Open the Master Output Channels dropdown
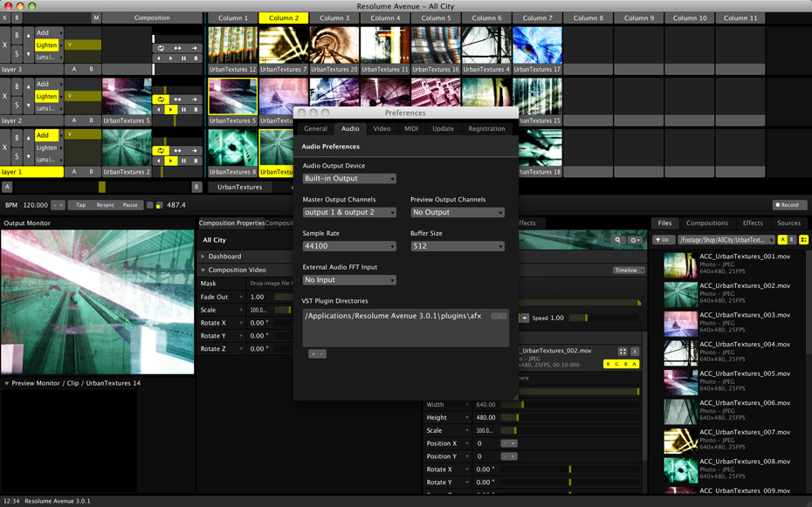Viewport: 812px width, 507px height. click(x=349, y=212)
